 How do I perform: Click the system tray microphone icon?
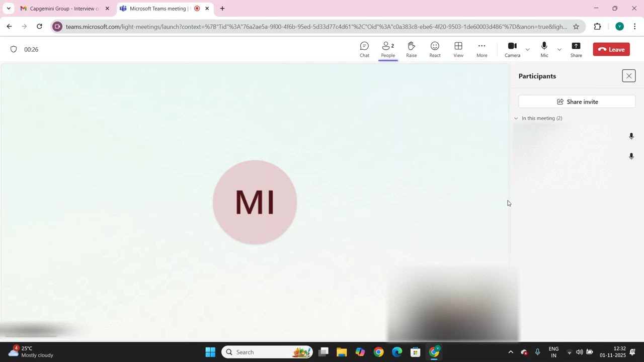[x=538, y=352]
